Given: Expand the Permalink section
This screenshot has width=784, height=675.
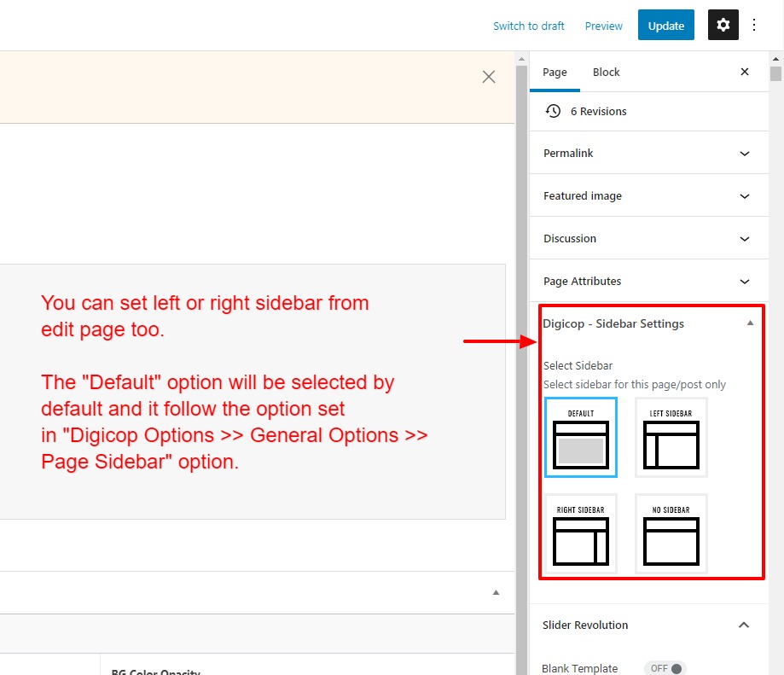Looking at the screenshot, I should [648, 154].
